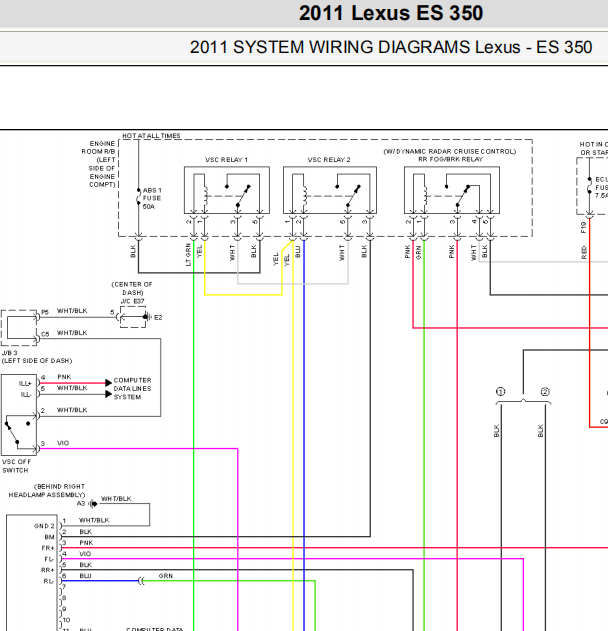The height and width of the screenshot is (631, 608).
Task: Click the circled number 1 marker
Action: [500, 392]
